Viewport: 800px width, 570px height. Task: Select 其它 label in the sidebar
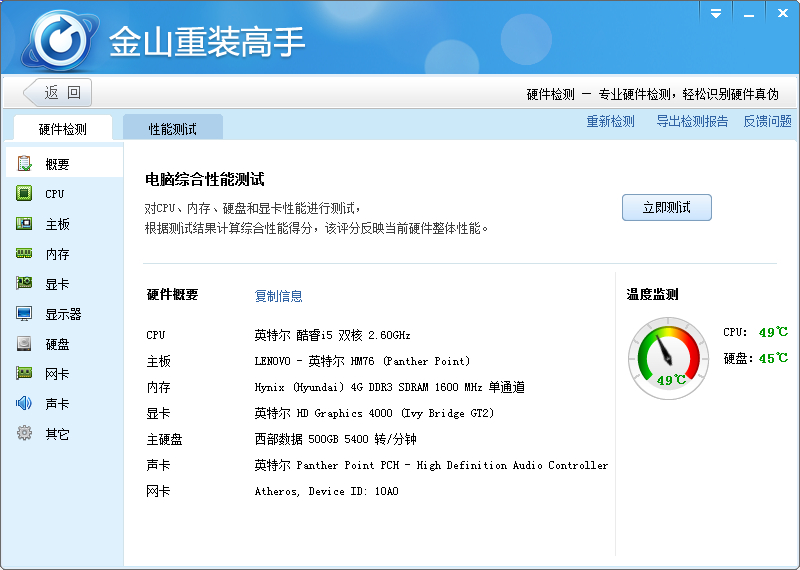[57, 434]
